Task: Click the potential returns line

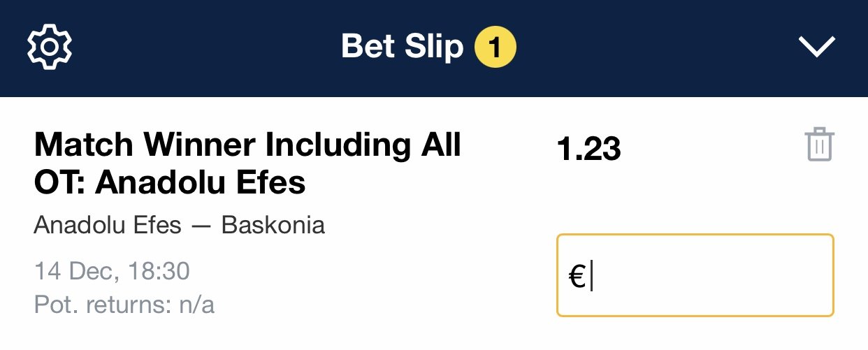Action: [124, 305]
